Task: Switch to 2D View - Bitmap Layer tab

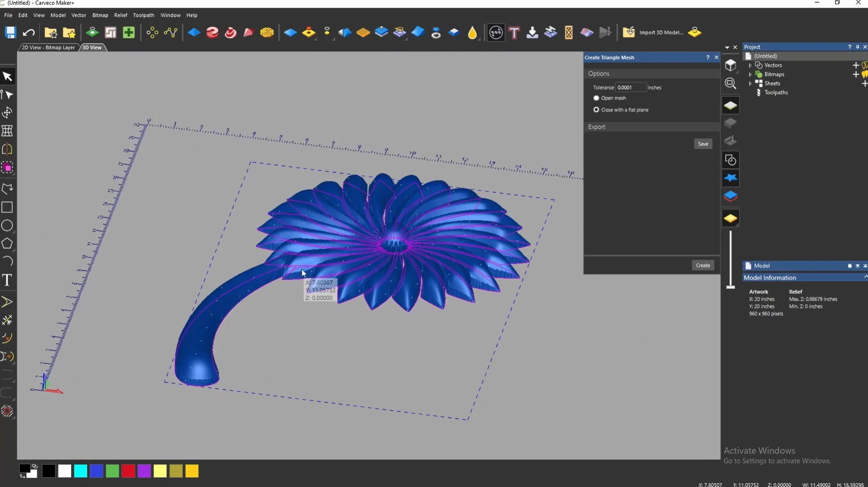Action: pos(48,48)
